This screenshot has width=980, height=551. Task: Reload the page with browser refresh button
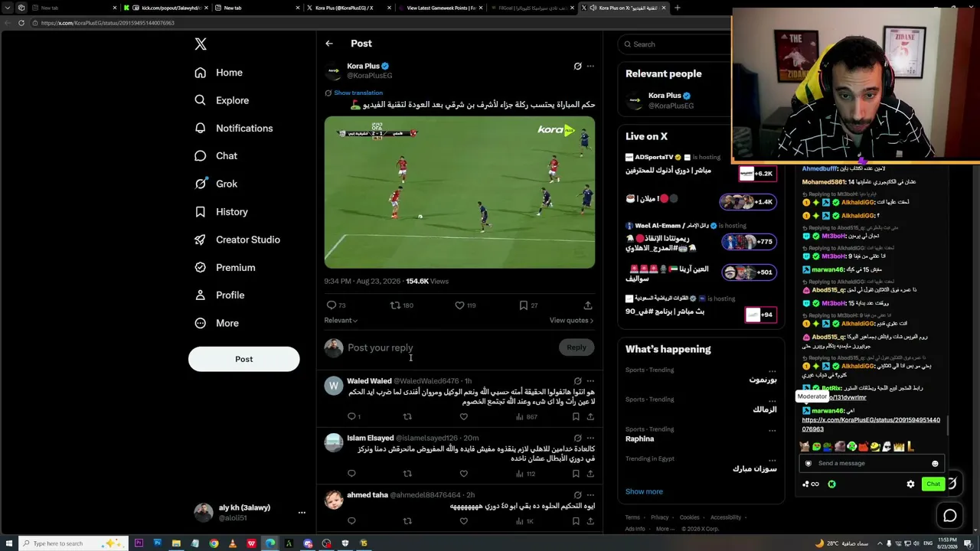point(21,23)
